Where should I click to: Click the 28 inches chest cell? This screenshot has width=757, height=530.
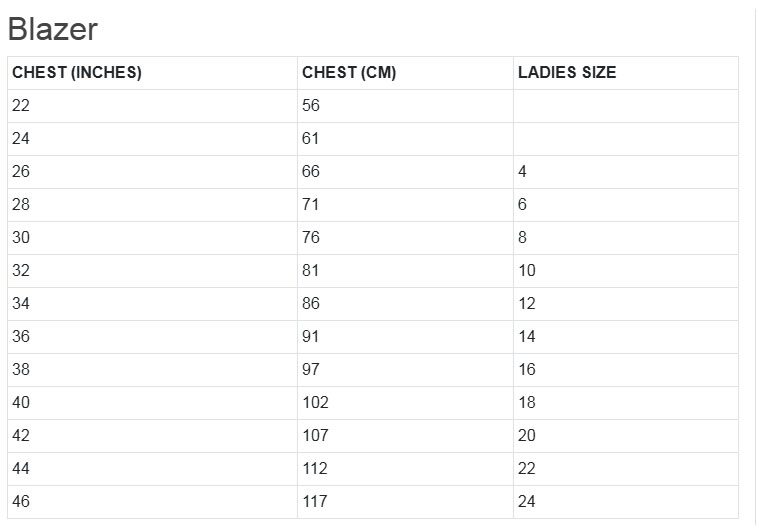21,205
